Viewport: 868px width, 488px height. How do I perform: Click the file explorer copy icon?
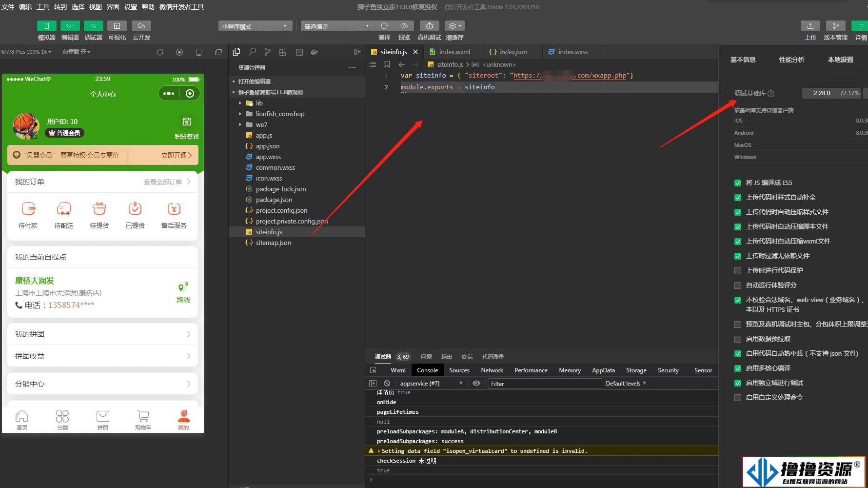click(x=237, y=52)
